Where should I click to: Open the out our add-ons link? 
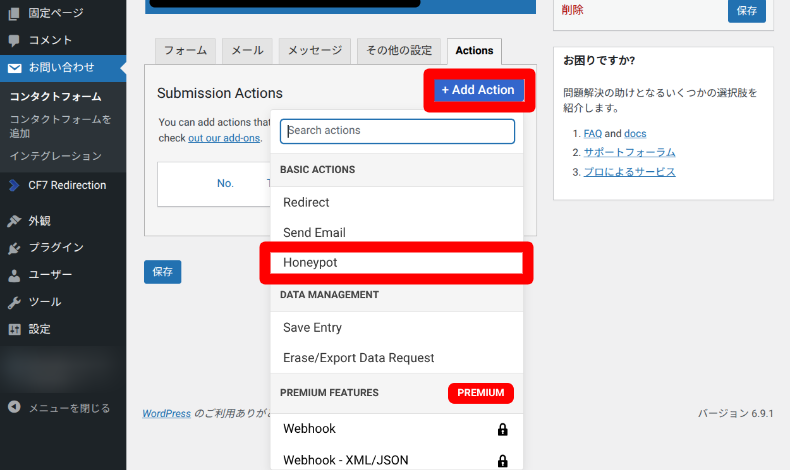tap(224, 138)
